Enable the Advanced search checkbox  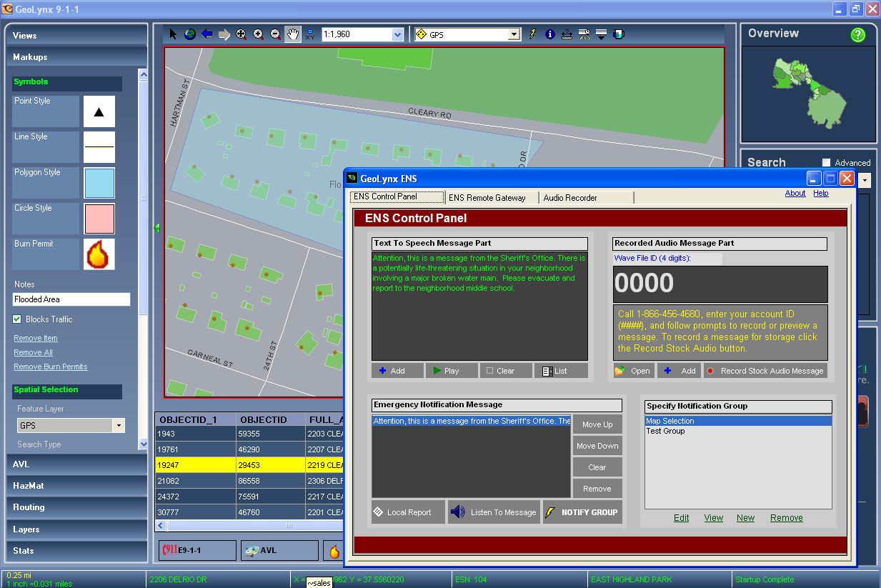coord(827,163)
